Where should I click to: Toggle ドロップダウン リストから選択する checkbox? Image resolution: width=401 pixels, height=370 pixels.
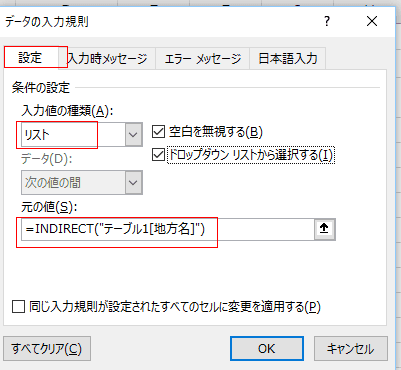tap(158, 155)
